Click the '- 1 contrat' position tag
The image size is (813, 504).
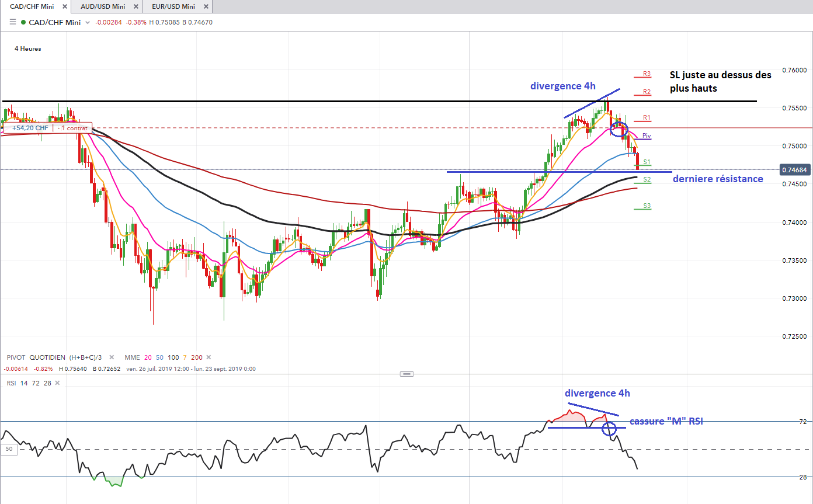(73, 127)
